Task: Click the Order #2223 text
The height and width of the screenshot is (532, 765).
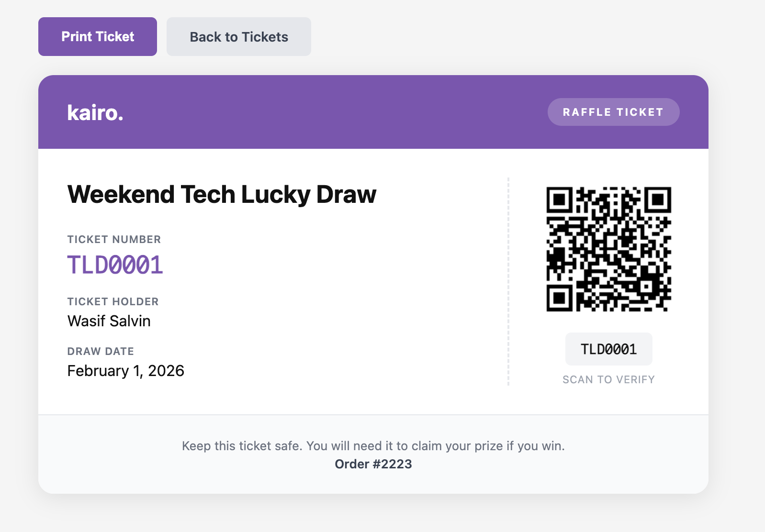Action: click(373, 464)
